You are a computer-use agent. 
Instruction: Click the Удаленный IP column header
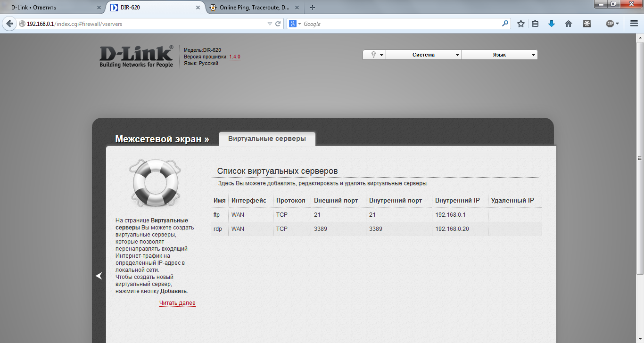[512, 200]
